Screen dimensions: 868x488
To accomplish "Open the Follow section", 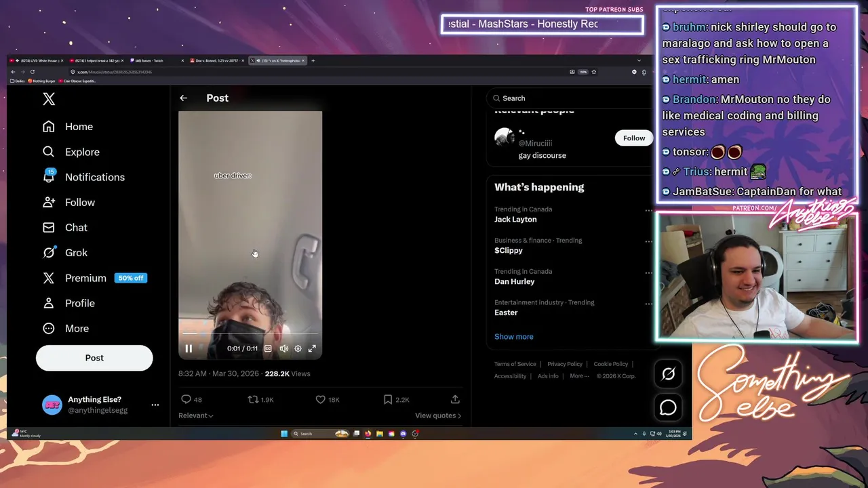I will (68, 202).
